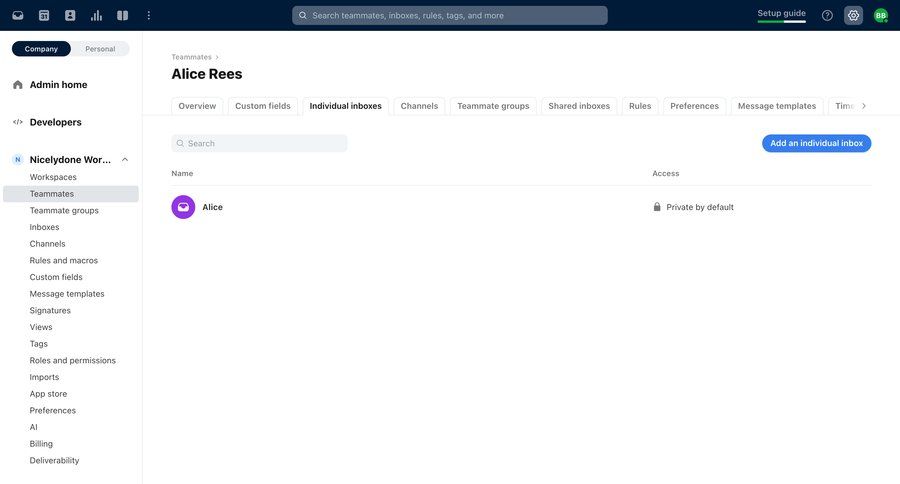Viewport: 900px width, 484px height.
Task: Click the Developers code icon
Action: (18, 122)
